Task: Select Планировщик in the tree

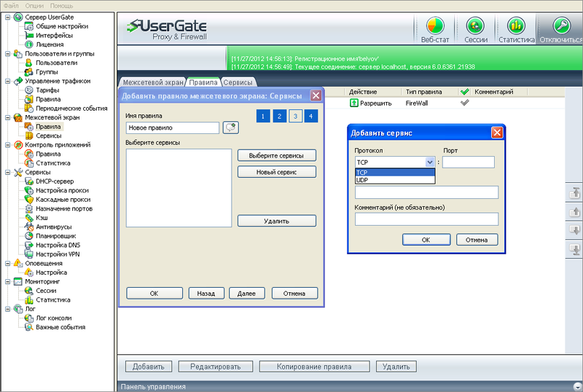Action: click(56, 236)
